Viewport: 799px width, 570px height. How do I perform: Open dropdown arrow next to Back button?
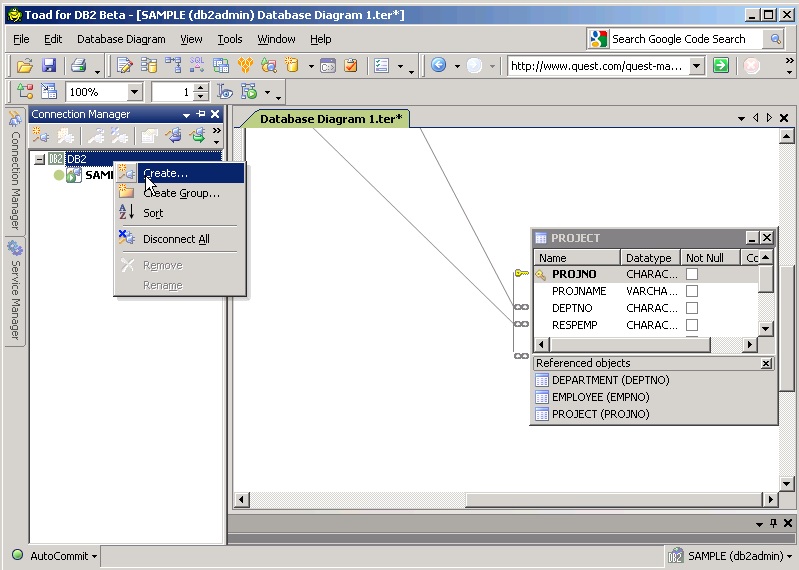457,66
